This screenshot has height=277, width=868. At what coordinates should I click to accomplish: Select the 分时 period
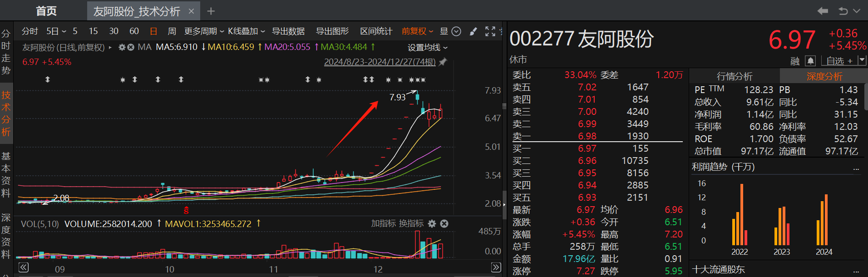30,31
